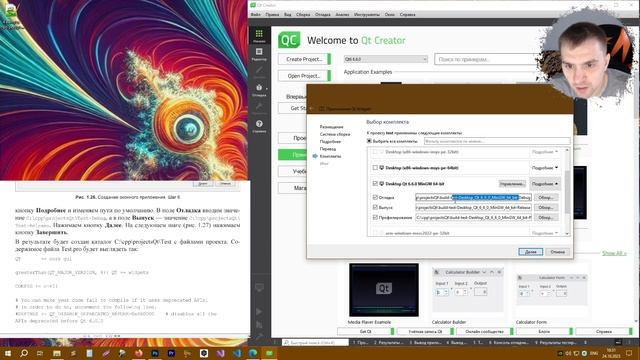
Task: Open the Справка menu
Action: (407, 15)
